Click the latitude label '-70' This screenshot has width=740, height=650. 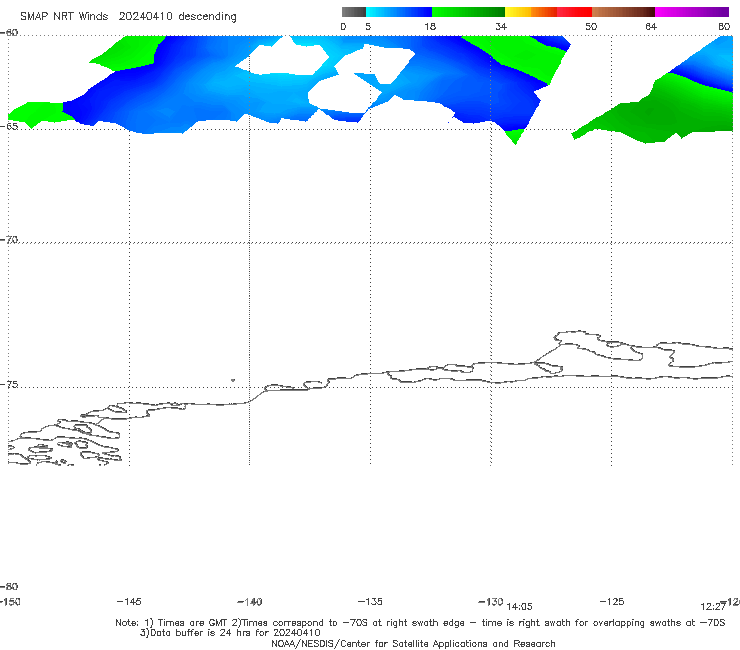9,240
